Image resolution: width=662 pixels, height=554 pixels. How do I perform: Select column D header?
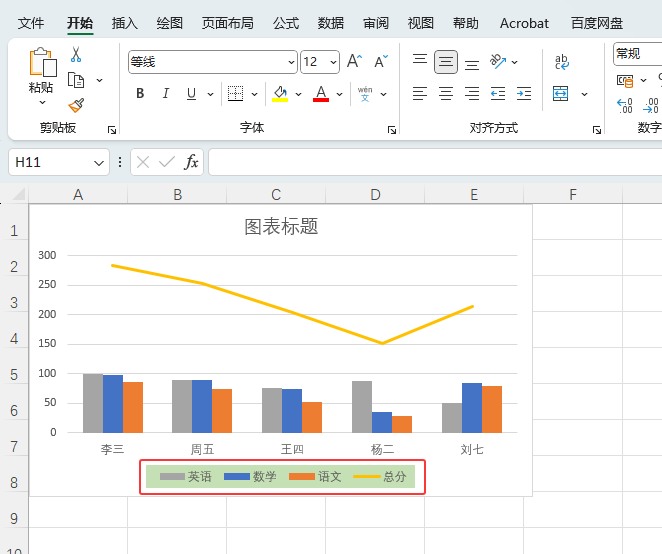click(x=375, y=194)
